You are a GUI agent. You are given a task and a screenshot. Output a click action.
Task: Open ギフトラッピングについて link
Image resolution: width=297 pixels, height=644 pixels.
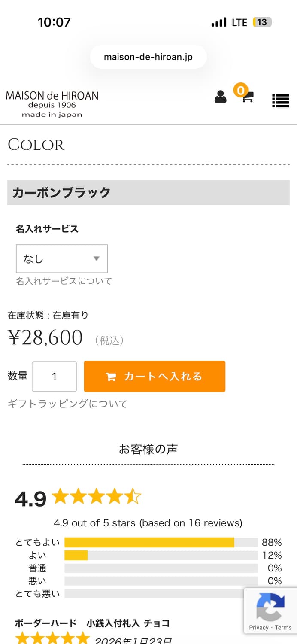[x=68, y=404]
